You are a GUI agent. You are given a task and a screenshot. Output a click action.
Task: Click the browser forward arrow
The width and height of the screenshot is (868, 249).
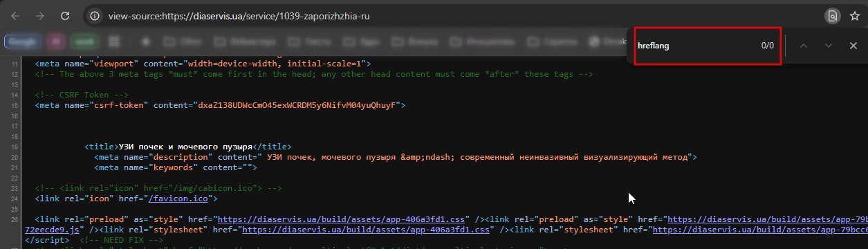[x=40, y=15]
